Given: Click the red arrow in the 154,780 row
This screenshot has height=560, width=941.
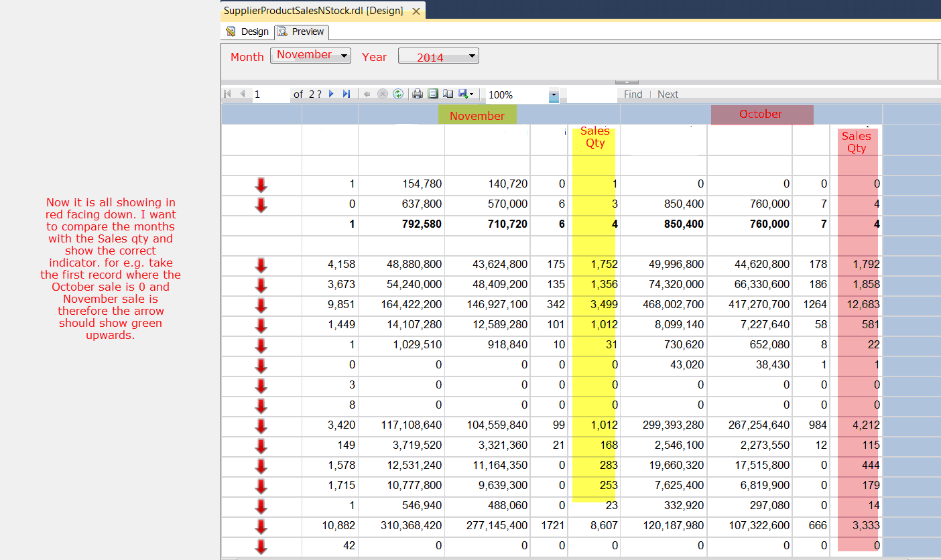Looking at the screenshot, I should 261,186.
